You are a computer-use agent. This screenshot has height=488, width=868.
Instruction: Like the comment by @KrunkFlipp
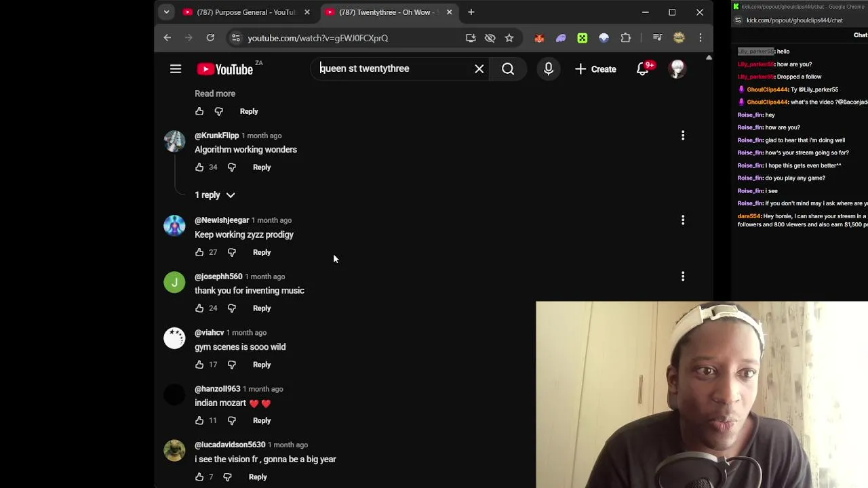coord(199,167)
